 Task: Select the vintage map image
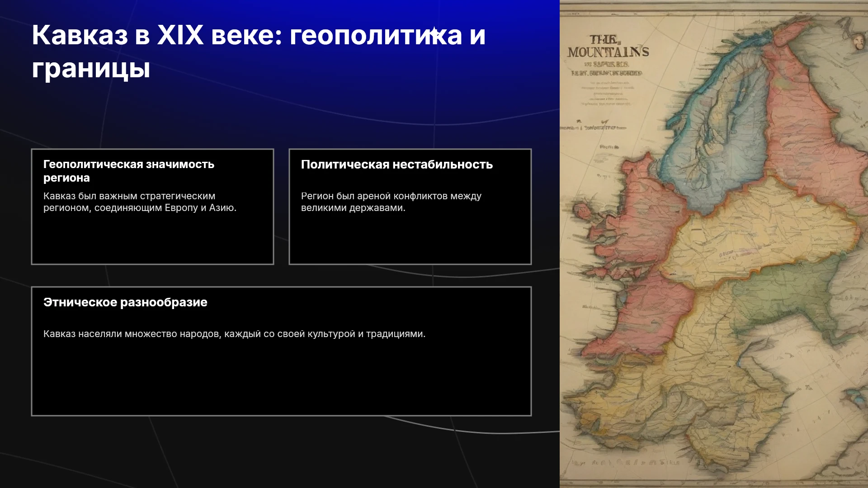click(x=714, y=244)
